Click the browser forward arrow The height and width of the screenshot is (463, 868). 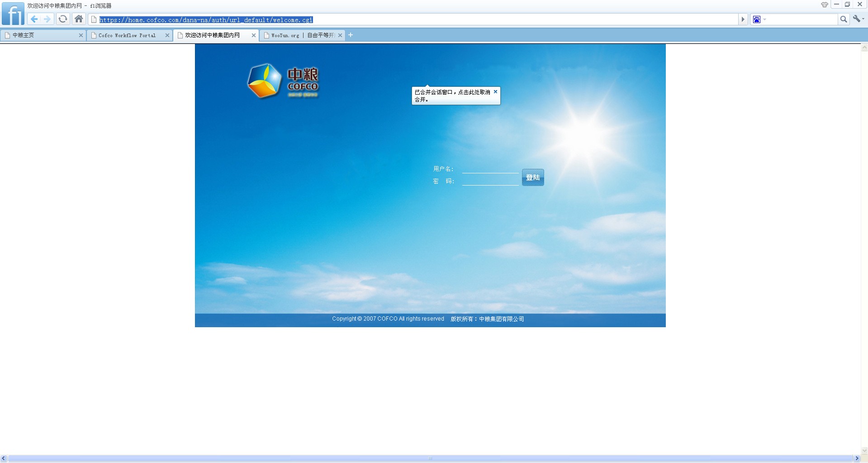tap(47, 19)
